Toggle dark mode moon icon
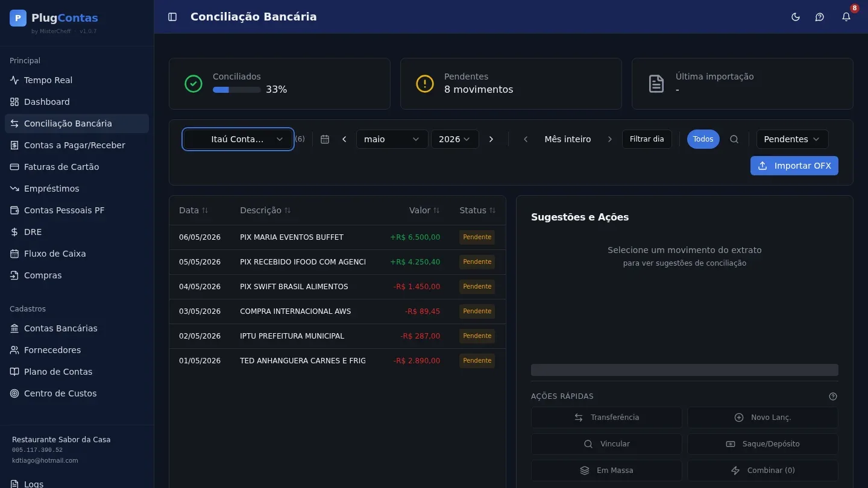This screenshot has height=488, width=868. (796, 17)
